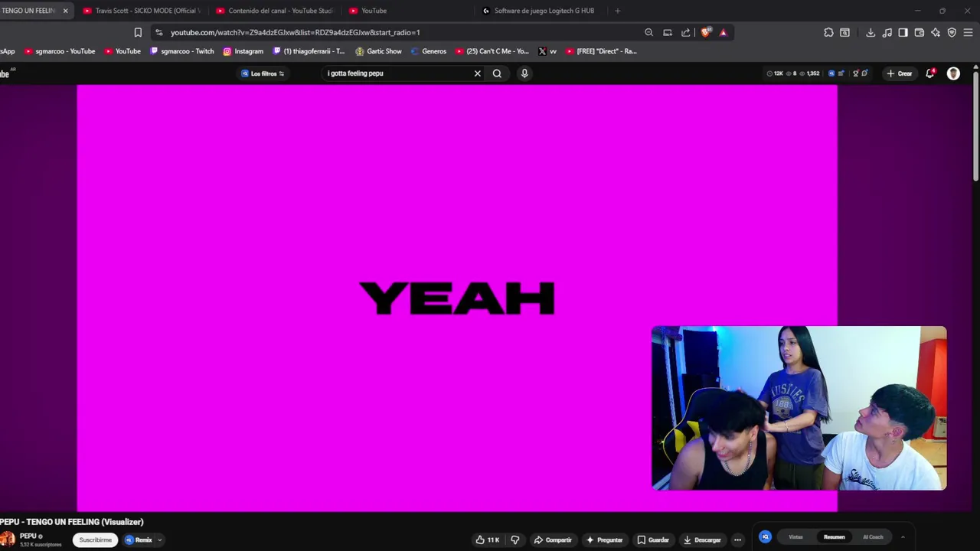Screen dimensions: 980x551
Task: Open the YouTube notifications bell
Action: 930,73
